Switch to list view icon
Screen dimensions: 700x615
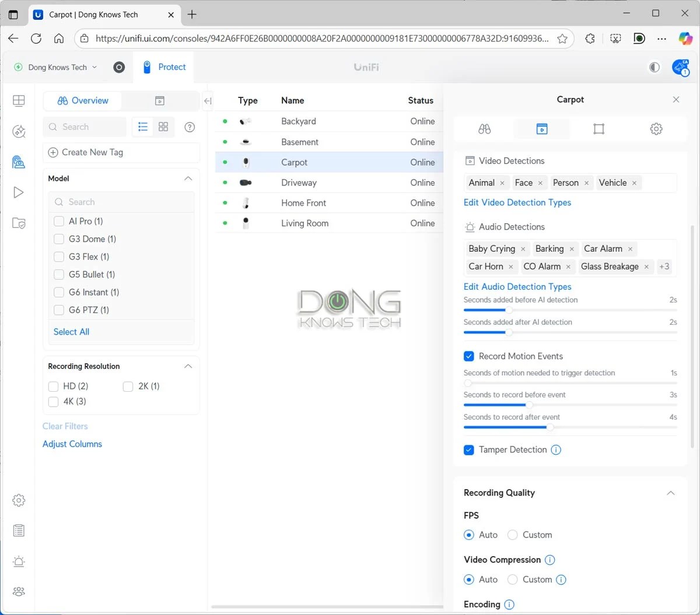(x=143, y=126)
